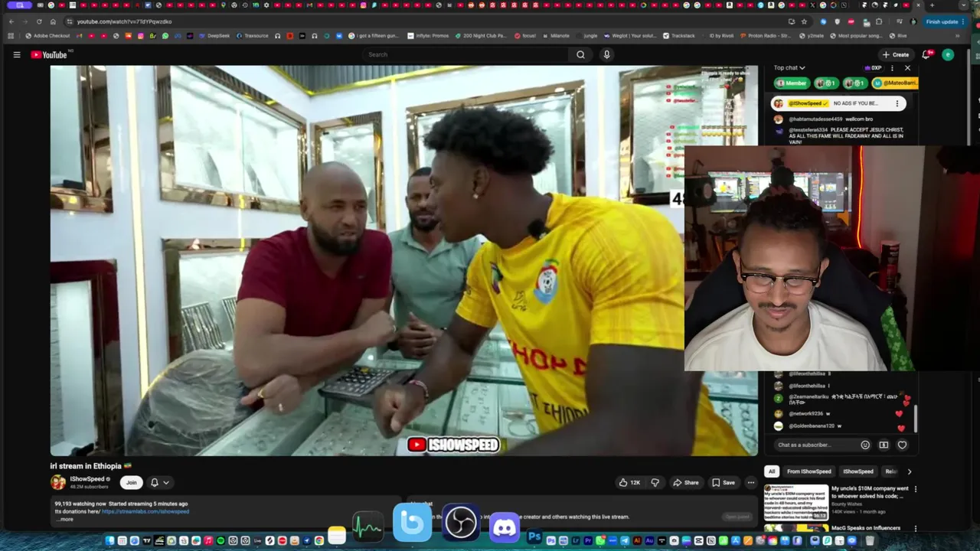Bookmark this page with star icon
The image size is (980, 551).
point(804,21)
